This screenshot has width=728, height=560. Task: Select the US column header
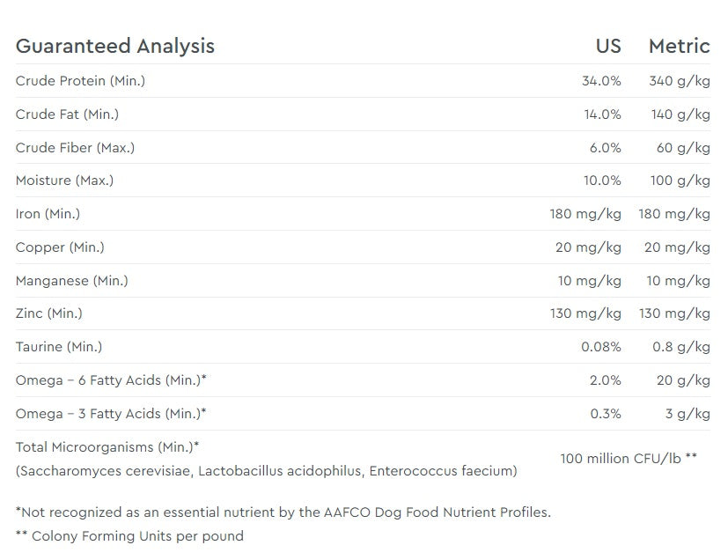[608, 46]
